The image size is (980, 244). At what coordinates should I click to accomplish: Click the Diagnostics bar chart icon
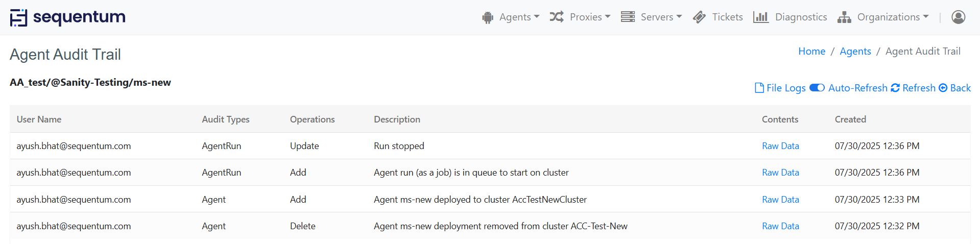(760, 17)
